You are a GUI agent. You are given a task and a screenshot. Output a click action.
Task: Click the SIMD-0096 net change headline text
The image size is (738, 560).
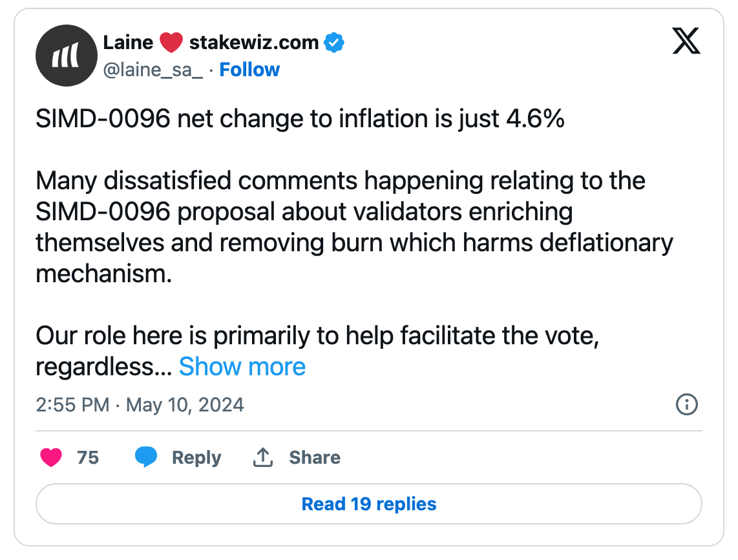coord(300,119)
